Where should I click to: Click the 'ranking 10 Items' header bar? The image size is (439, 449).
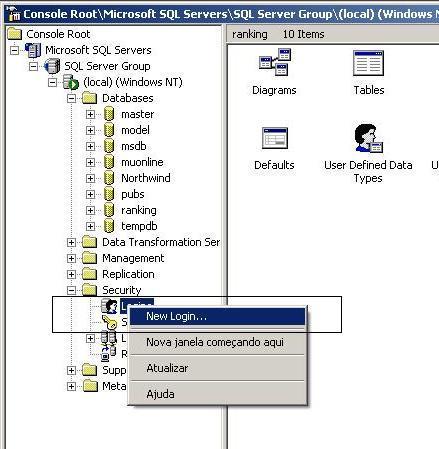point(333,34)
